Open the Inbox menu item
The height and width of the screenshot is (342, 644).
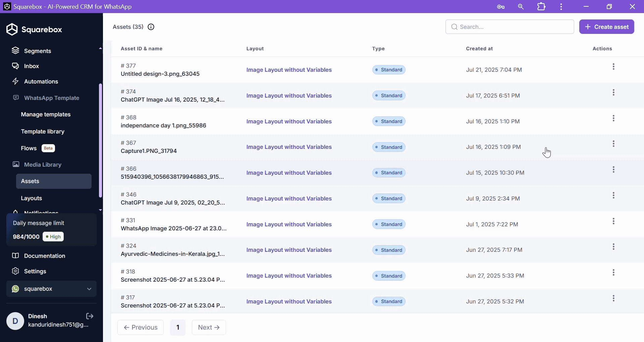(31, 66)
